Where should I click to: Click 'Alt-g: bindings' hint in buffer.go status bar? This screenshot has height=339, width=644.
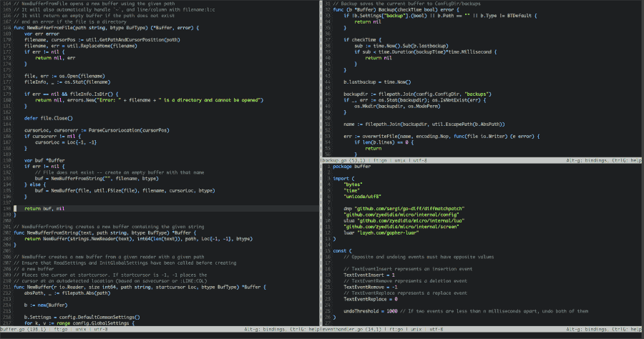point(265,329)
